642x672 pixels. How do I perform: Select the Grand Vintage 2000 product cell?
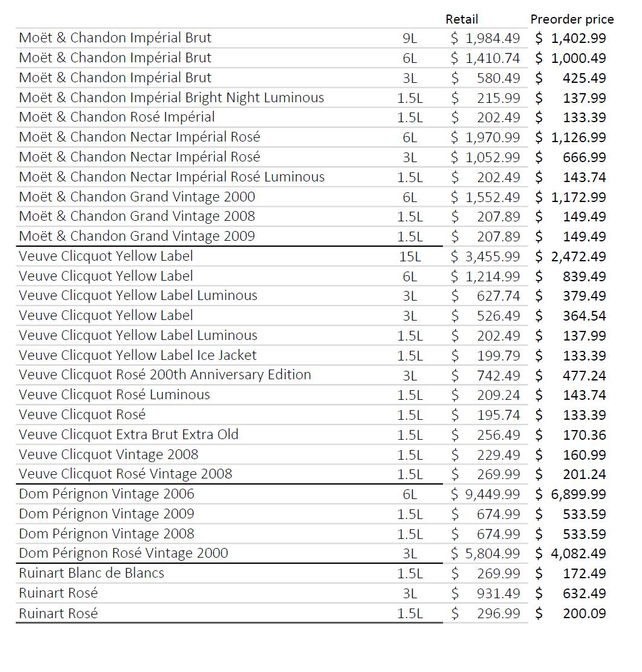[x=137, y=197]
